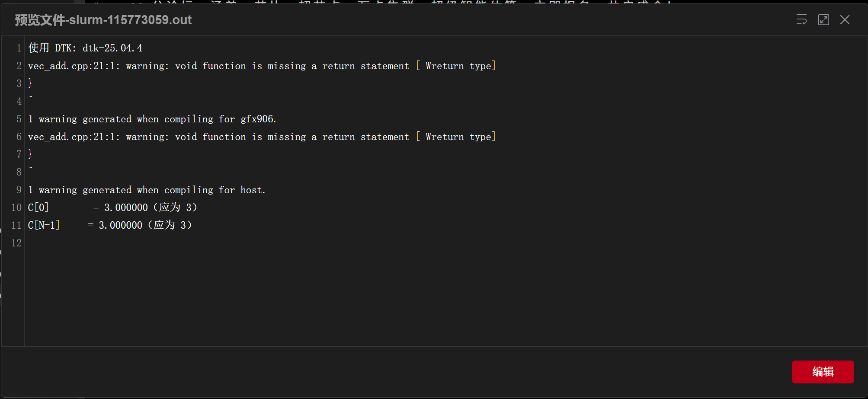
Task: Click '1 warning generated when compiling for gfx906.'
Action: [152, 119]
